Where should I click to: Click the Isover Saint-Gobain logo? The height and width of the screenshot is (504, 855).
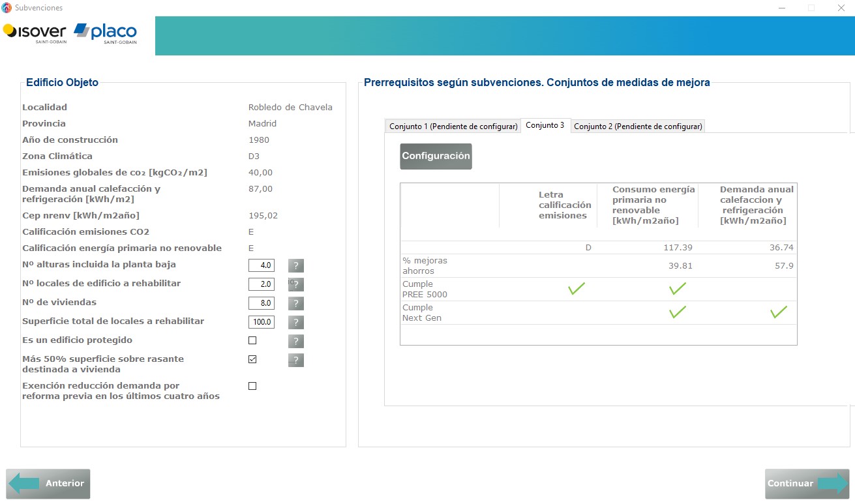coord(35,33)
